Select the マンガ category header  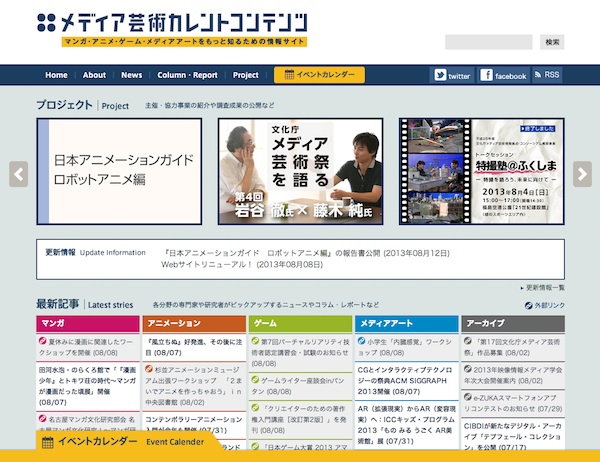(89, 324)
